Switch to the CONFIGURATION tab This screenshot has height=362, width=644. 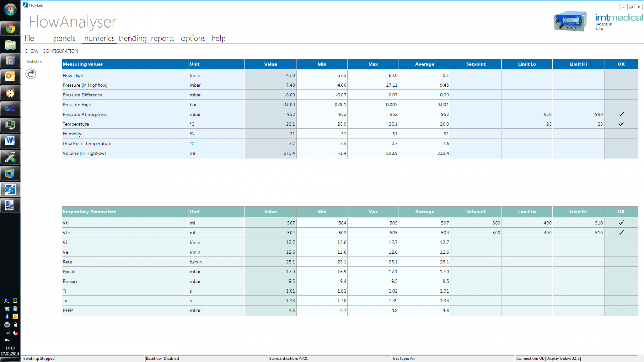(60, 51)
